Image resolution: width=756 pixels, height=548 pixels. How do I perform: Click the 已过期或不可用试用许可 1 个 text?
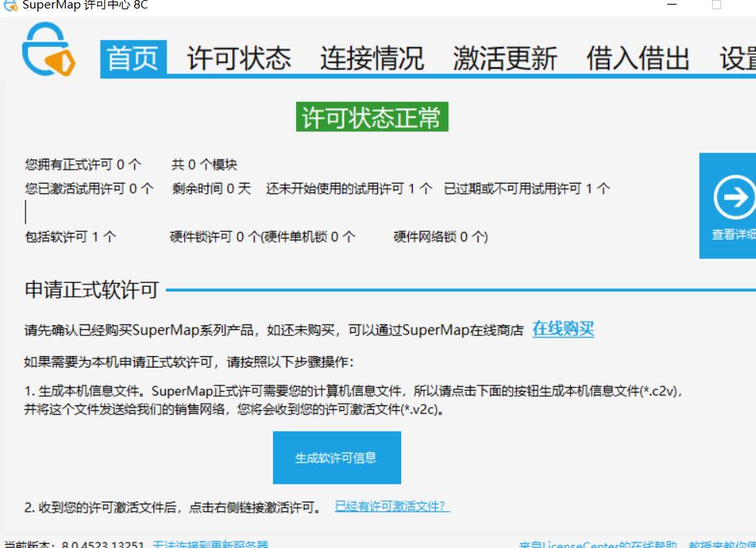point(527,188)
